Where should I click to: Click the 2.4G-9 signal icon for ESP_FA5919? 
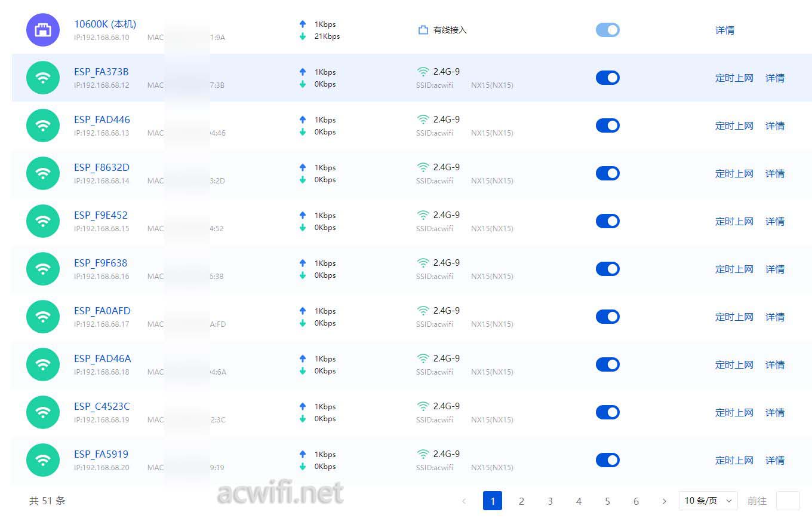click(x=423, y=454)
